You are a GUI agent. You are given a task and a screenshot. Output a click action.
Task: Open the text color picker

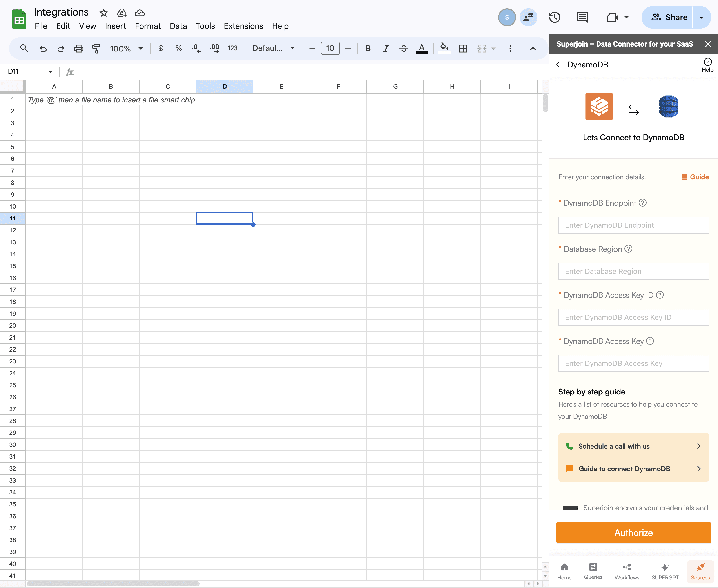click(422, 48)
